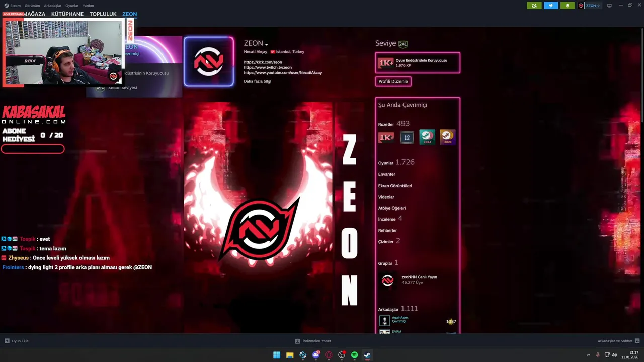Click the network tray icon
Image resolution: width=644 pixels, height=362 pixels.
[606, 355]
